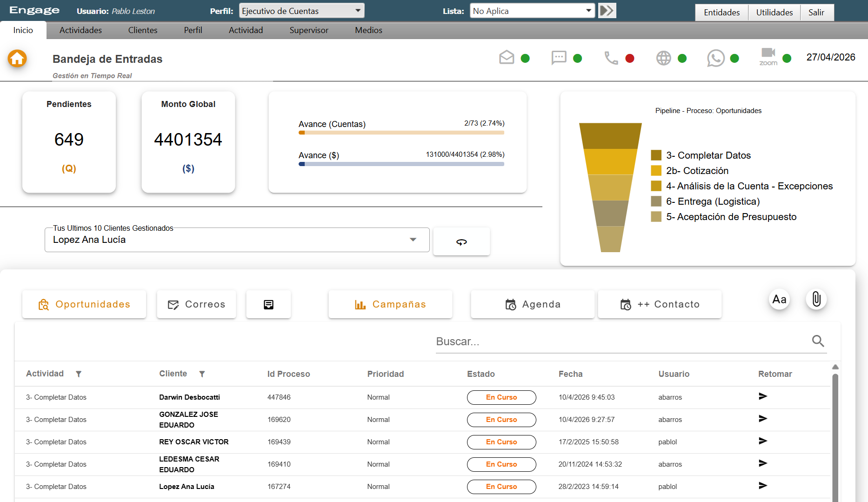Image resolution: width=868 pixels, height=502 pixels.
Task: Click the ++ Contacto button
Action: pos(660,304)
